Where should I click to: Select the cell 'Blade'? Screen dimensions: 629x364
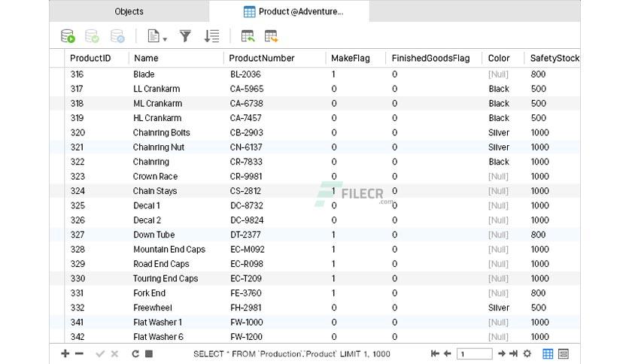point(144,74)
